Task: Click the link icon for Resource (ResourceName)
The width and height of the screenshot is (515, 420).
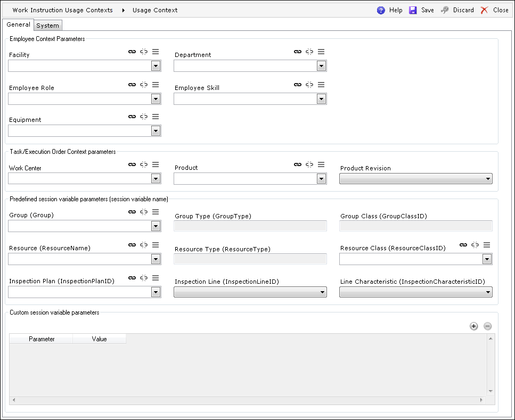Action: pyautogui.click(x=132, y=245)
